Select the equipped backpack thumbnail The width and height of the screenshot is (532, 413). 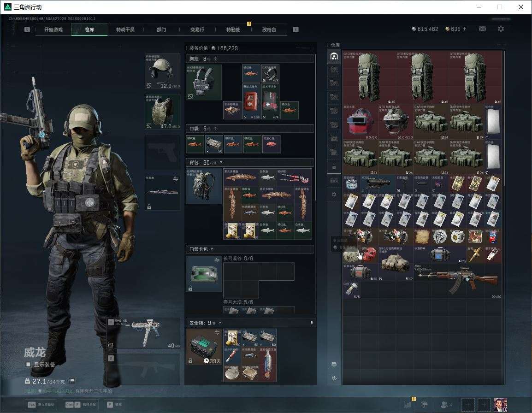coord(204,186)
